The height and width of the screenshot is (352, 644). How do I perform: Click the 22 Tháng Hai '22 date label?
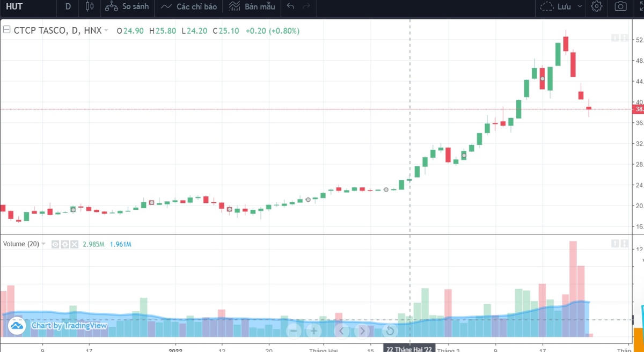tap(410, 348)
